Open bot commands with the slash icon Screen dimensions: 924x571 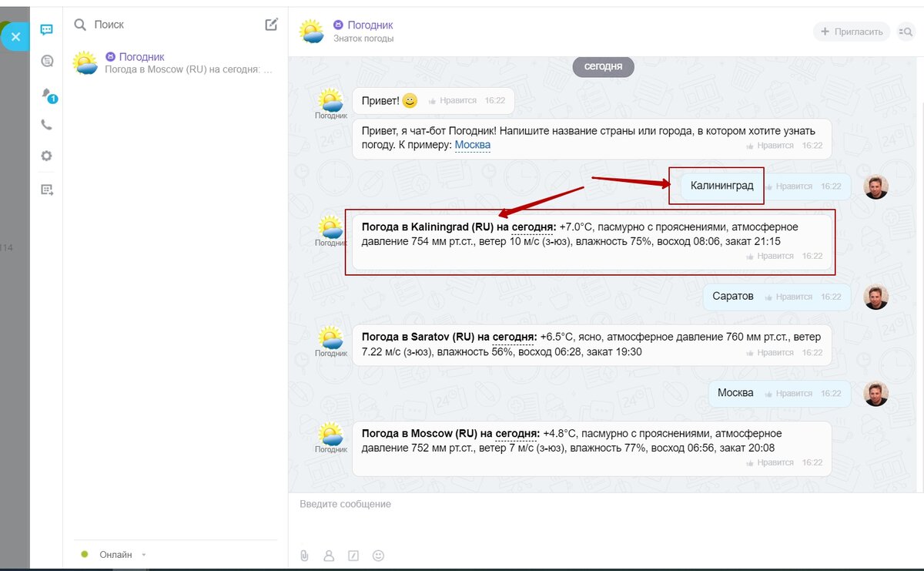353,556
